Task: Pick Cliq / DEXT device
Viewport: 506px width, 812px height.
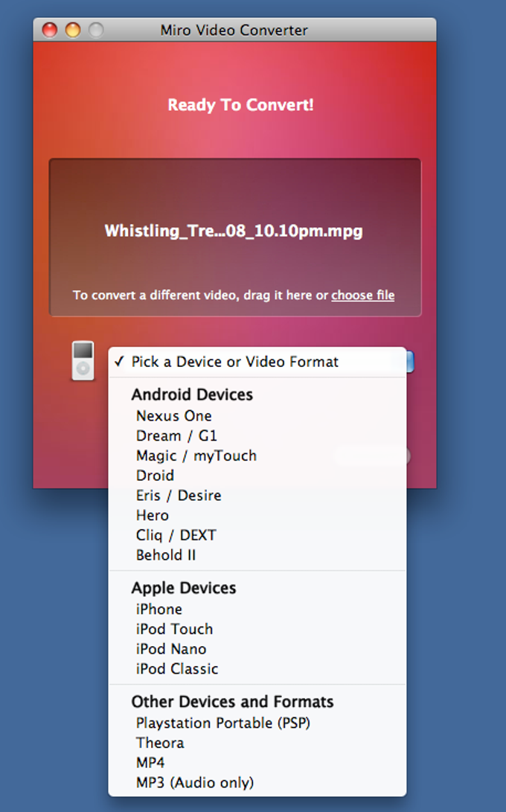Action: coord(257,535)
